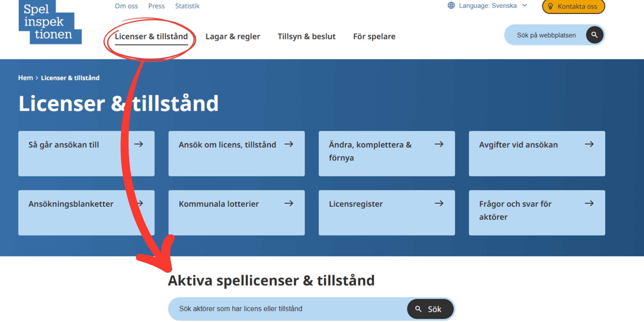Image resolution: width=644 pixels, height=322 pixels.
Task: Open the Om oss menu item
Action: click(126, 6)
